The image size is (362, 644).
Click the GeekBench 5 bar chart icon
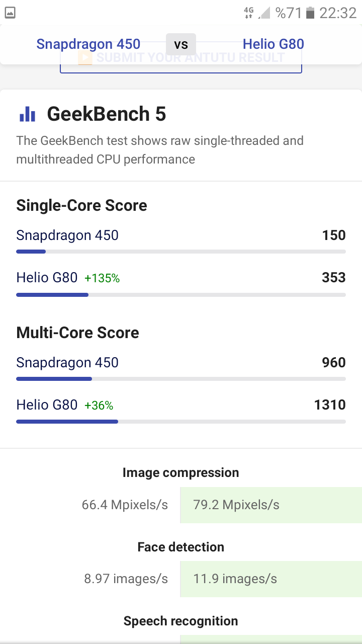27,114
